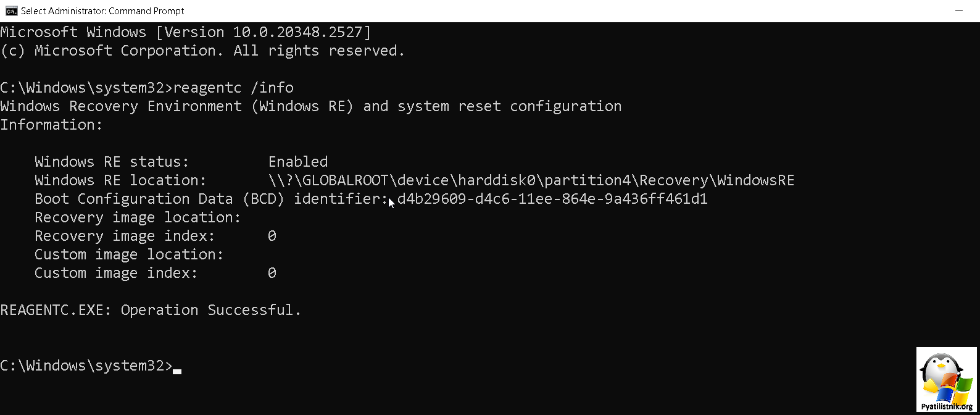
Task: Click the 'reagentc /info' command text
Action: (x=233, y=88)
